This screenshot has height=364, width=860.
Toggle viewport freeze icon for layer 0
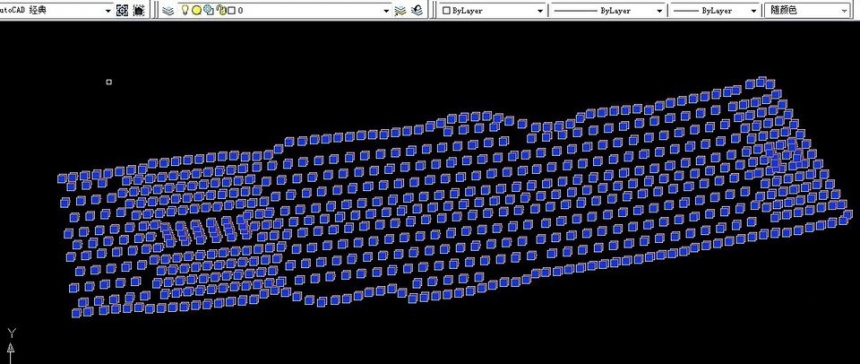[x=208, y=10]
